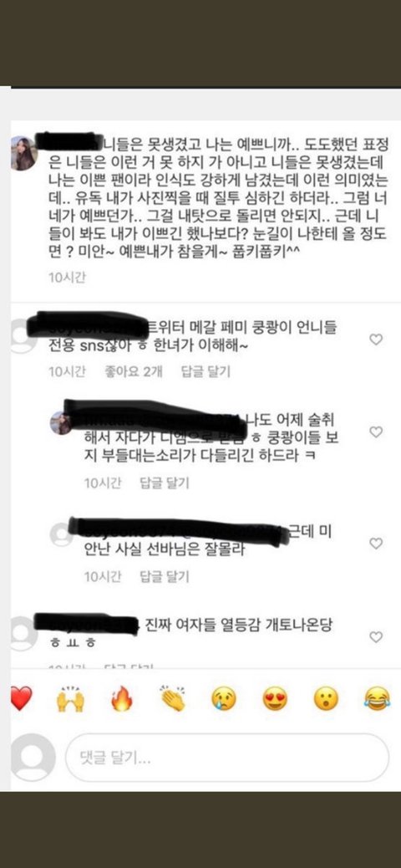401x868 pixels.
Task: Select the clapping hands emoji
Action: pyautogui.click(x=173, y=698)
